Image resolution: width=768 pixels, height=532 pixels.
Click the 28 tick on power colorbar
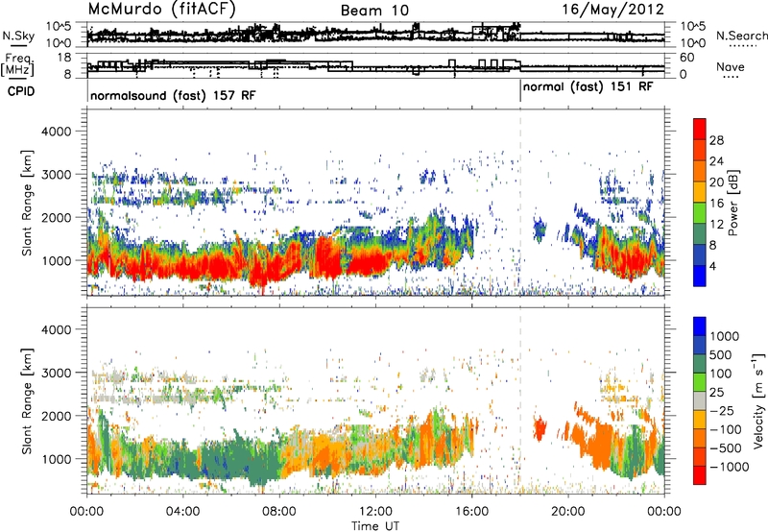click(x=716, y=140)
